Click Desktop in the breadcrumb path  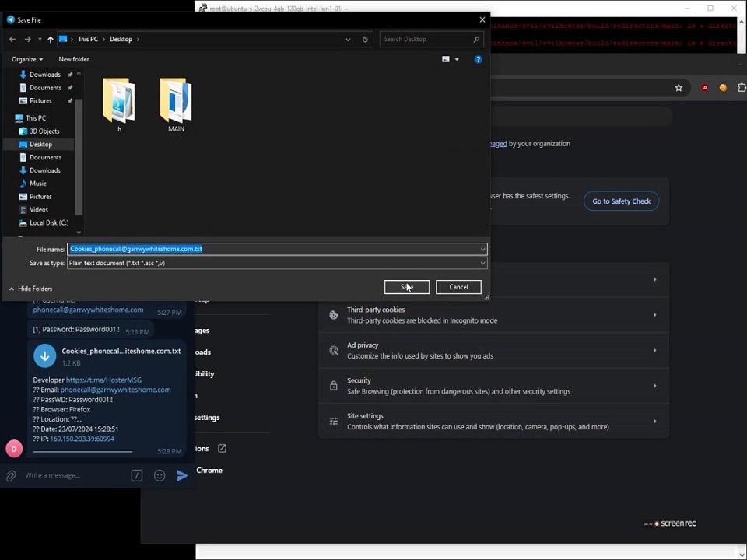tap(121, 39)
